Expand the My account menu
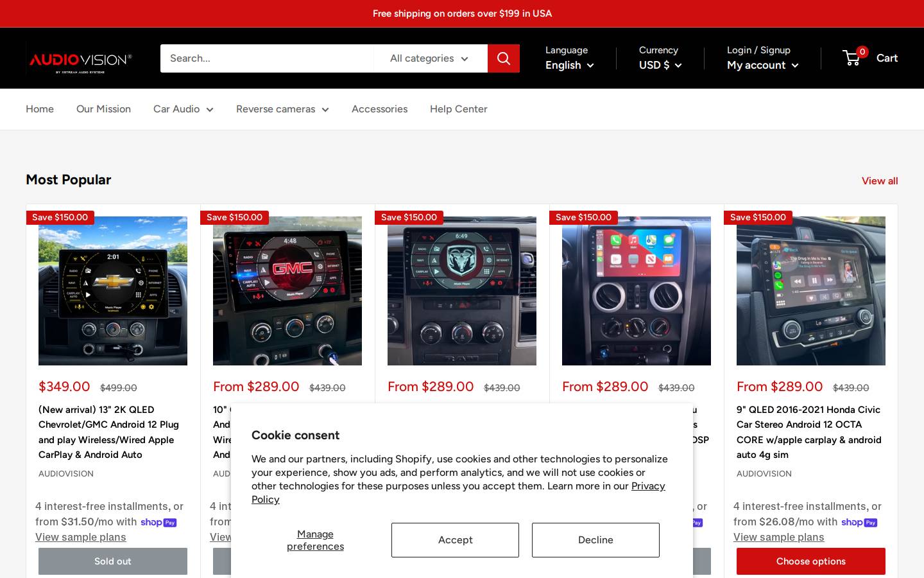 [763, 65]
